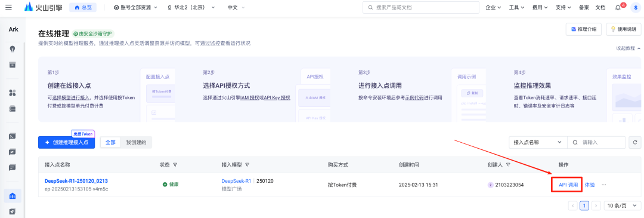Click the refresh list icon

click(635, 142)
